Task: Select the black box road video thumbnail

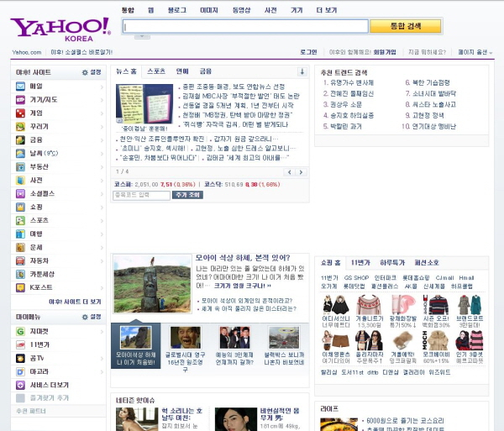Action: (x=284, y=338)
